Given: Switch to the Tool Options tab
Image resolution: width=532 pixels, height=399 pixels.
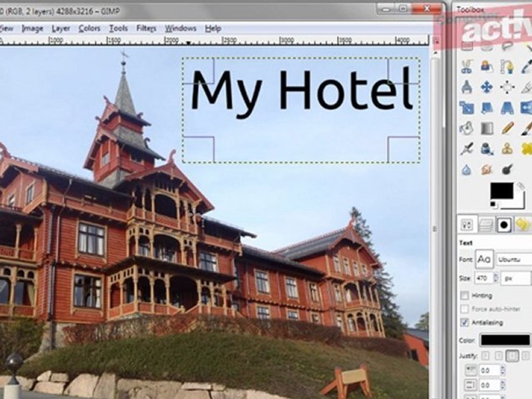Looking at the screenshot, I should [x=467, y=224].
